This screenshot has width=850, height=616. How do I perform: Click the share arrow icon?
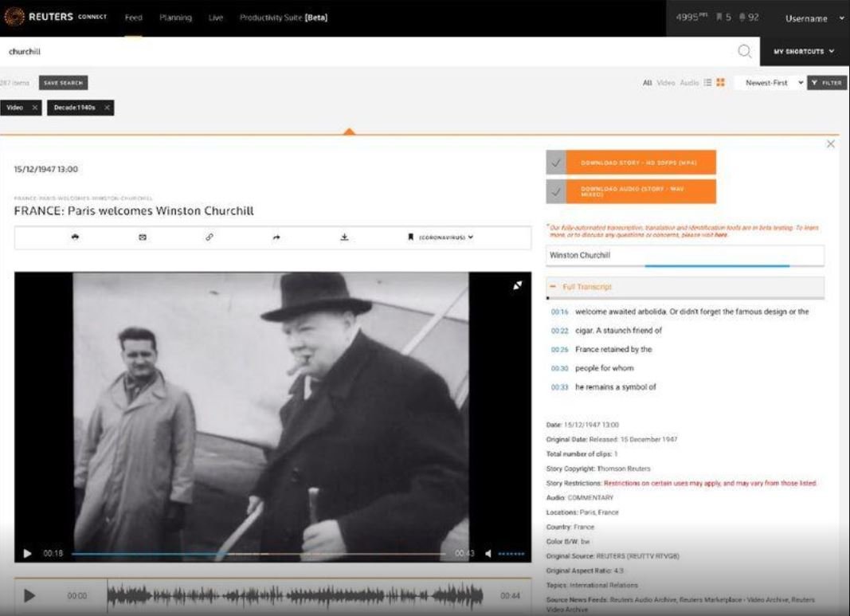pos(276,237)
